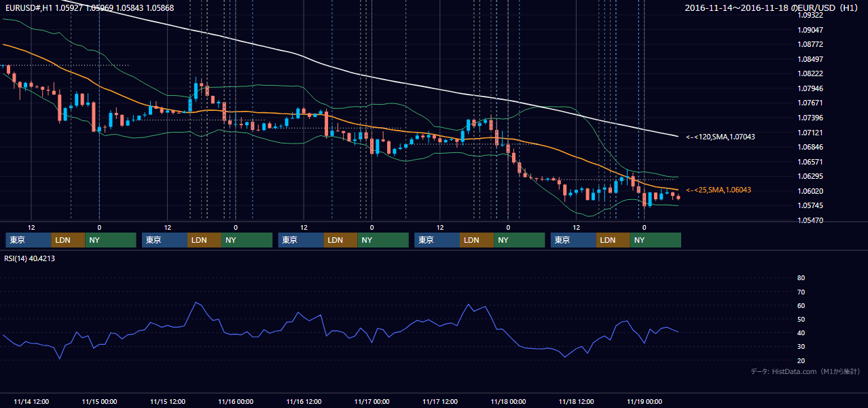Select the 120 SMA label reading 1.07043
The image size is (868, 408).
pos(721,137)
